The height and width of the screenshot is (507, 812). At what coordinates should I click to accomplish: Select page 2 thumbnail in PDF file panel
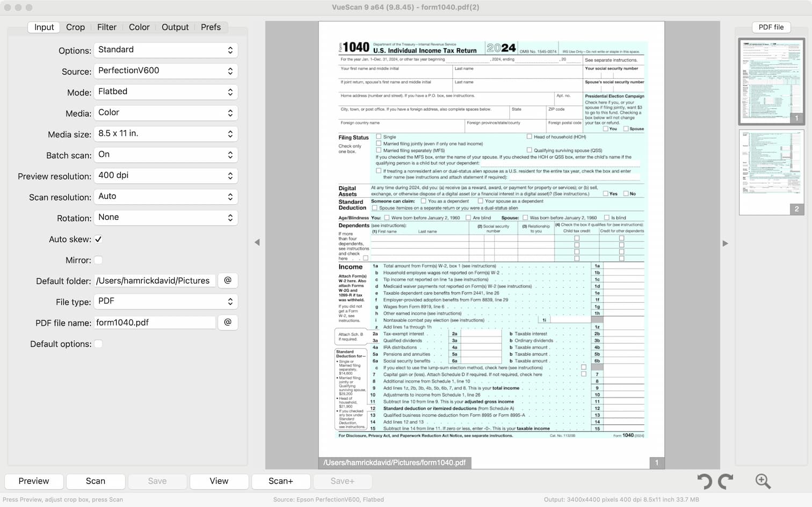click(x=771, y=172)
